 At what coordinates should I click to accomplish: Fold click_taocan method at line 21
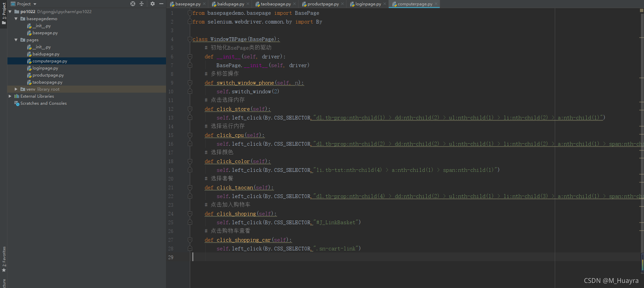coord(190,187)
